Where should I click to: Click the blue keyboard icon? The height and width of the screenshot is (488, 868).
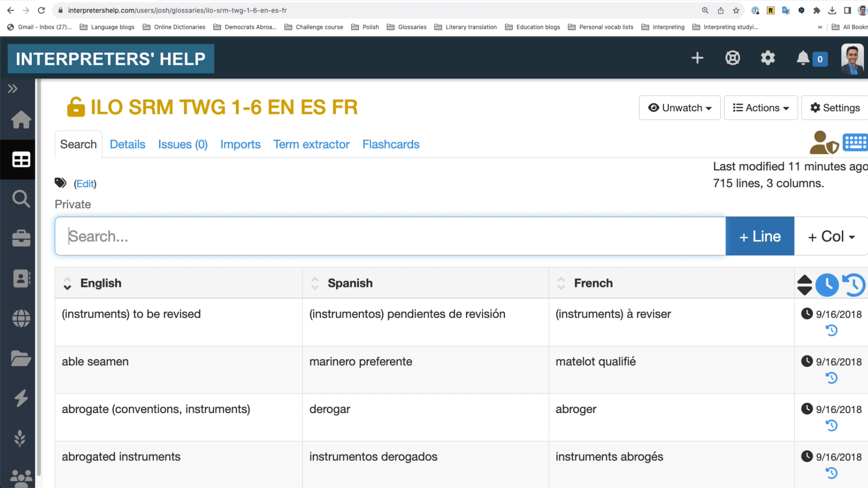coord(855,142)
